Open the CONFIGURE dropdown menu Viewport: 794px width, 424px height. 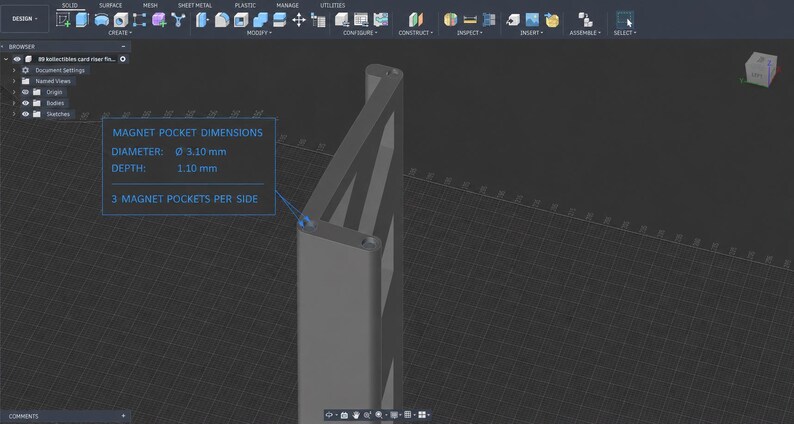360,33
